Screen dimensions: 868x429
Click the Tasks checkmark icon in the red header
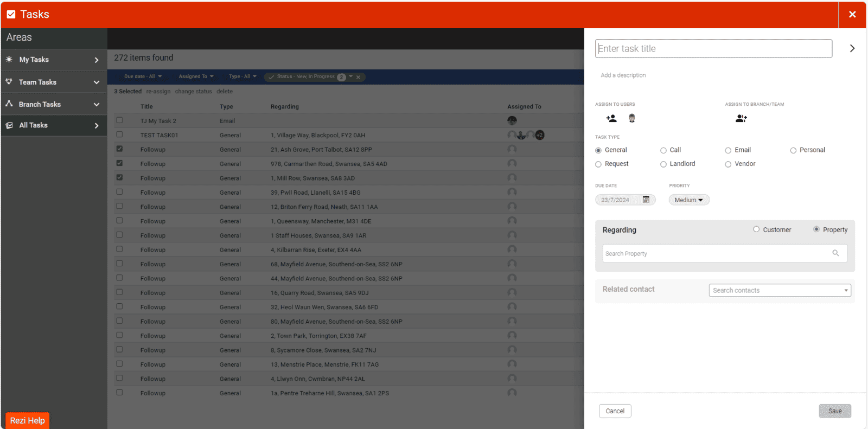11,15
